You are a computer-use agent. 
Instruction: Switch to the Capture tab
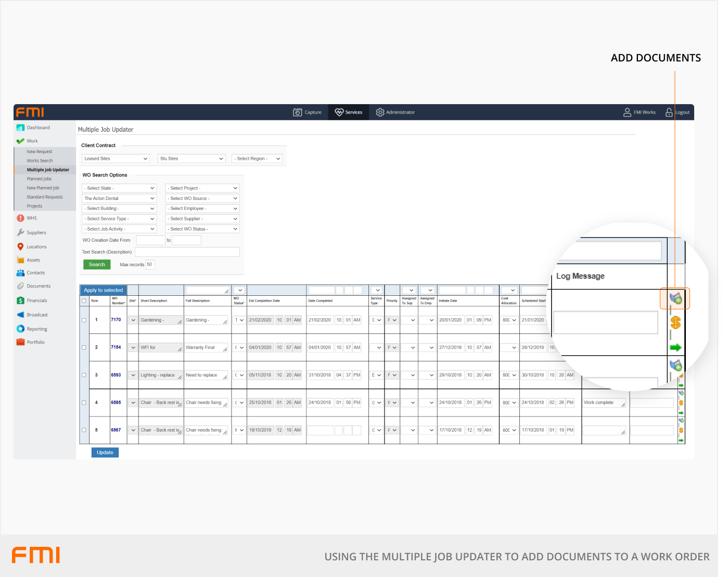pos(308,112)
